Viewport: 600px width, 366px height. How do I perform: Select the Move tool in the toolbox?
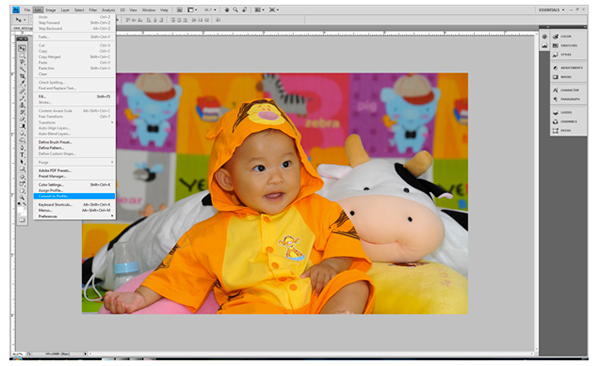22,48
